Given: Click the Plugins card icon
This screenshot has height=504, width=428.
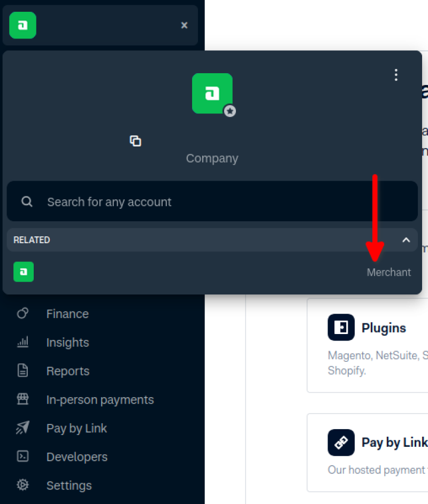Looking at the screenshot, I should 341,327.
